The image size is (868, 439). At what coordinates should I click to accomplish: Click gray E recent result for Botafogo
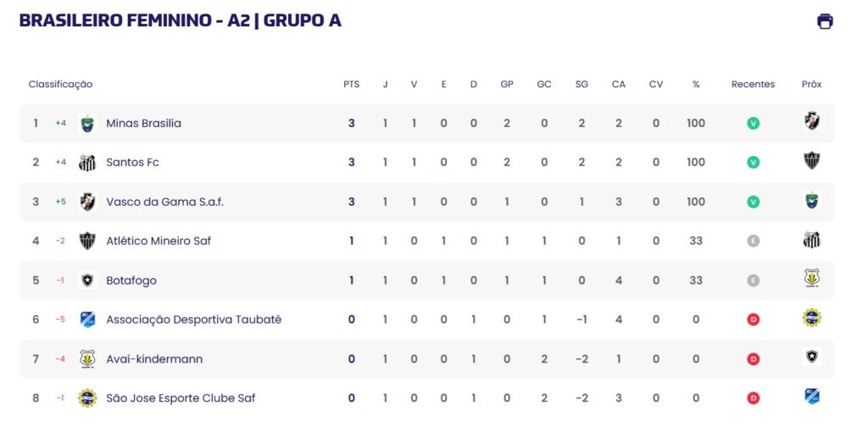pyautogui.click(x=753, y=281)
